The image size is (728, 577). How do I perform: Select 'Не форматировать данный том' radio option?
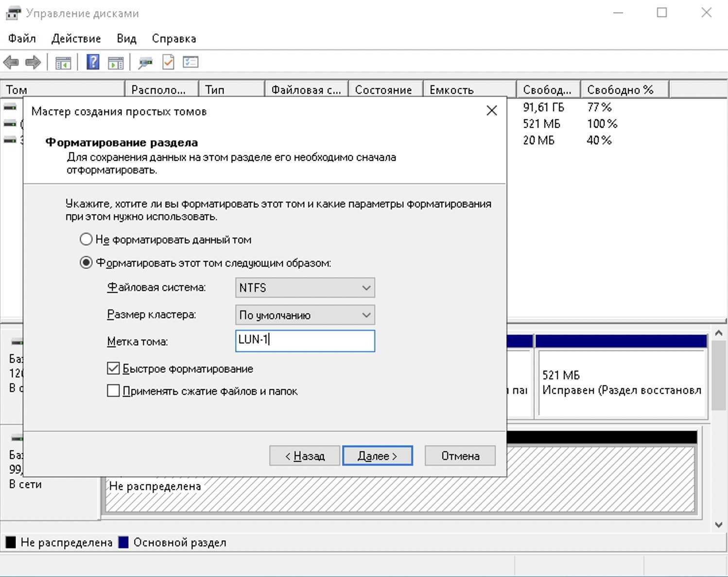(x=86, y=239)
